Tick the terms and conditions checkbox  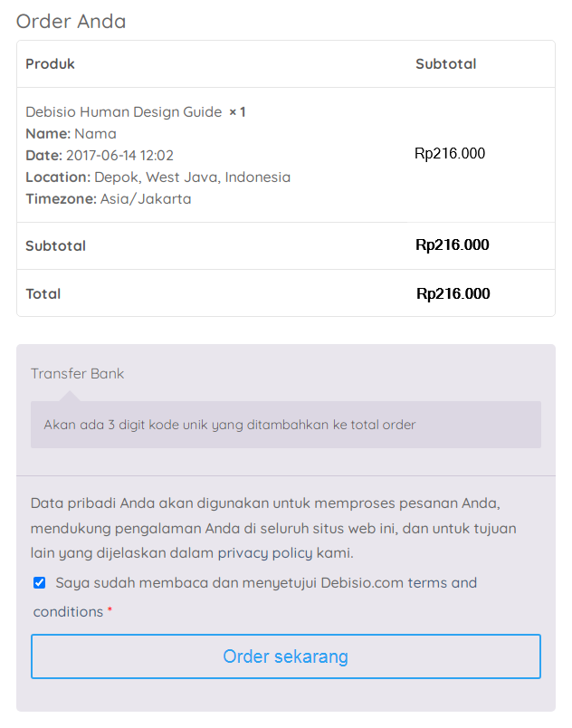pyautogui.click(x=39, y=582)
